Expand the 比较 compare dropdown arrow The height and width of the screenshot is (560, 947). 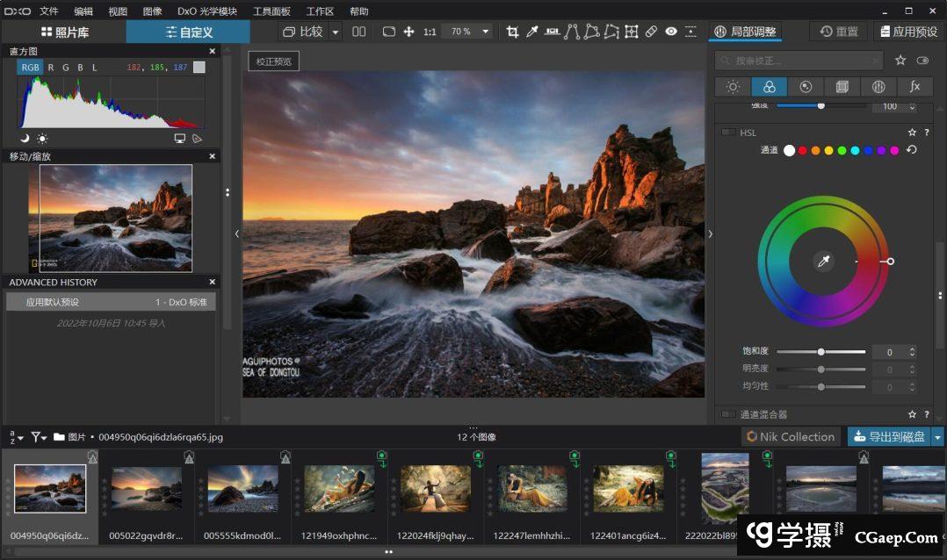click(336, 32)
